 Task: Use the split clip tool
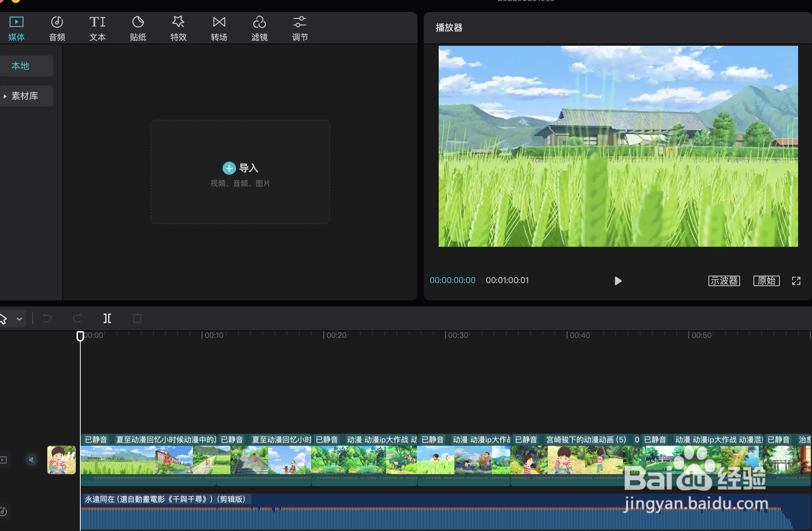[107, 318]
